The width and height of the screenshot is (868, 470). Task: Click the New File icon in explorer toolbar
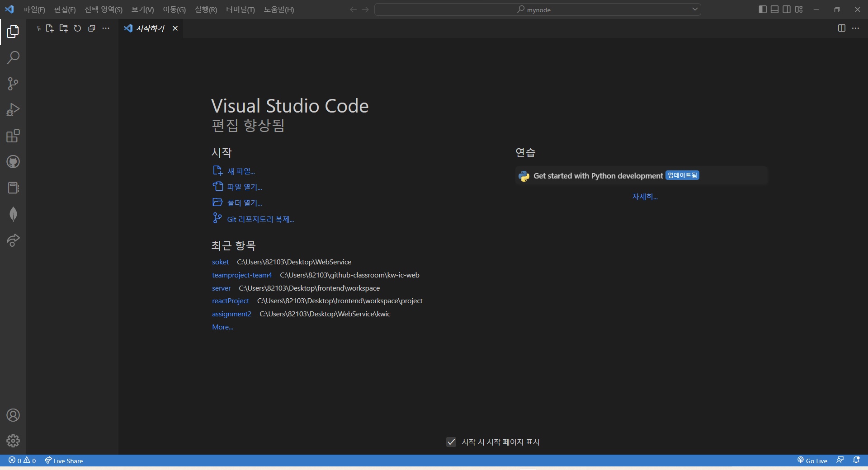pos(50,28)
